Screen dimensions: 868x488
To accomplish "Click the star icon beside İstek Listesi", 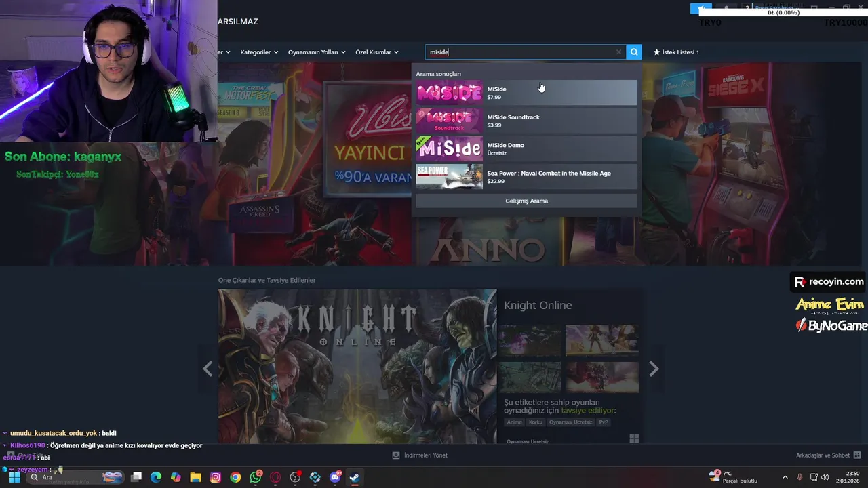I will pos(656,52).
